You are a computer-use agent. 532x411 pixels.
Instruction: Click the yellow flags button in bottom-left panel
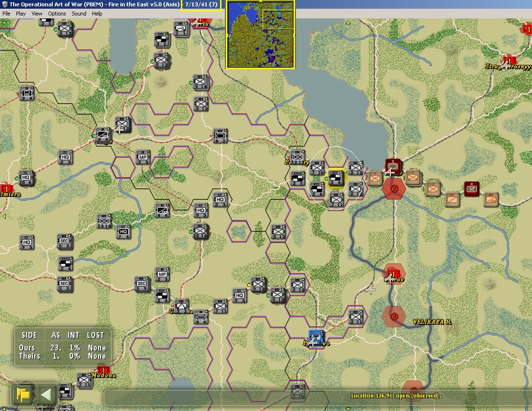coord(23,395)
